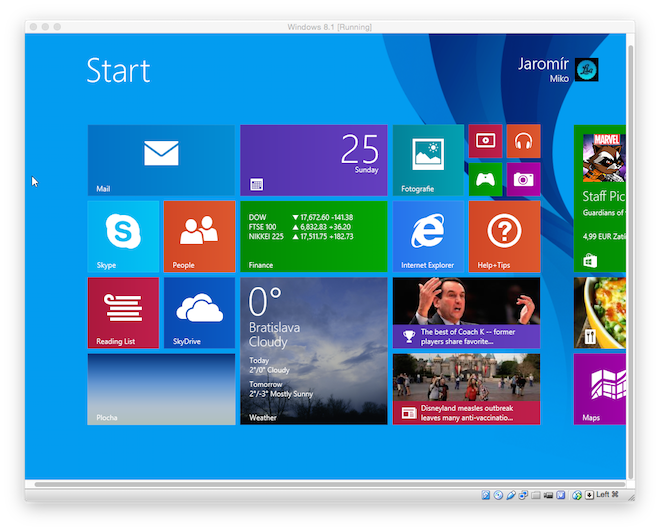Open the People tile
The height and width of the screenshot is (531, 660).
pos(200,236)
